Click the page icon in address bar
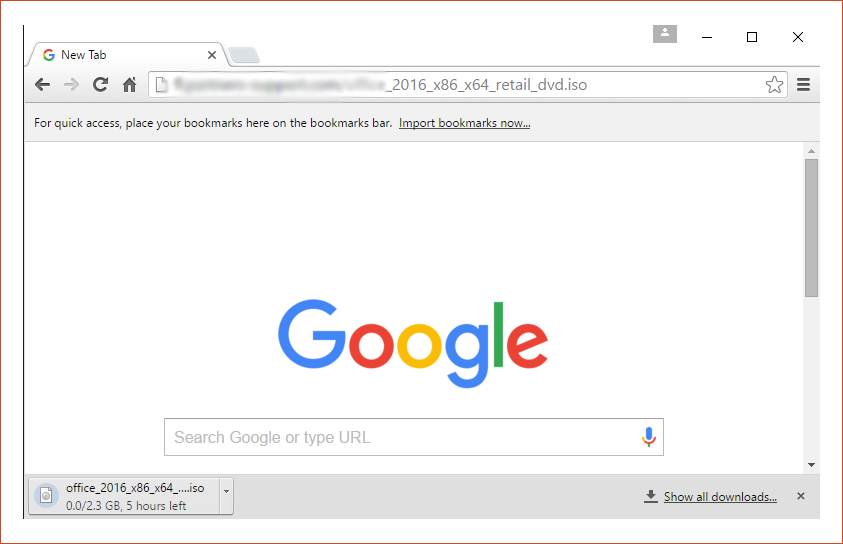Image resolution: width=843 pixels, height=544 pixels. click(161, 84)
